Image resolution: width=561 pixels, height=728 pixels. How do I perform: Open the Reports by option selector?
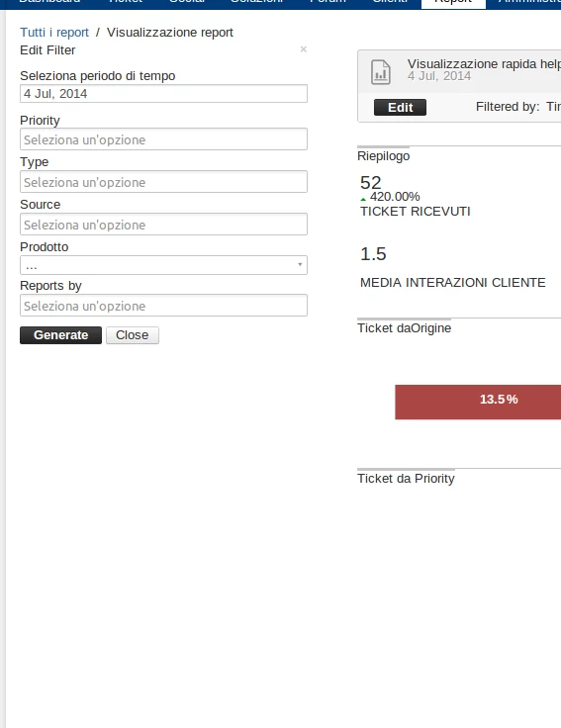(x=163, y=306)
